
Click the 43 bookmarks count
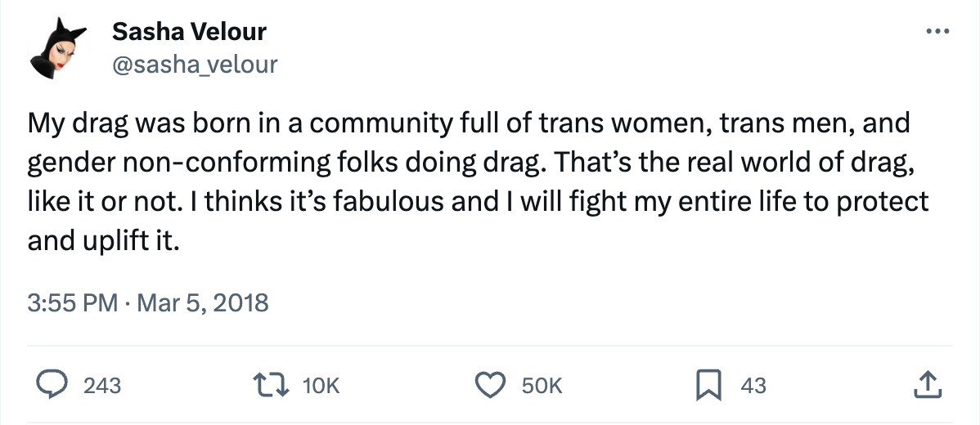753,386
